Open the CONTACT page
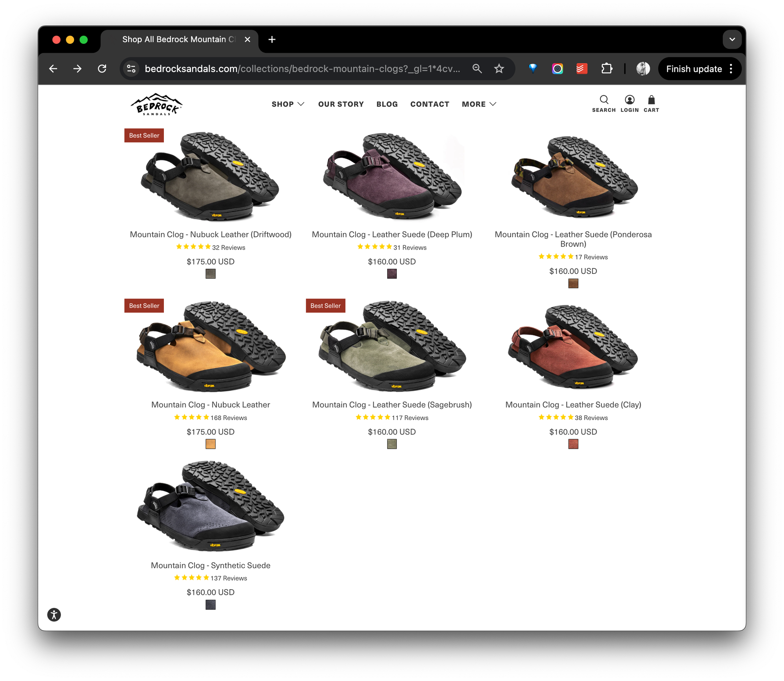 click(430, 104)
